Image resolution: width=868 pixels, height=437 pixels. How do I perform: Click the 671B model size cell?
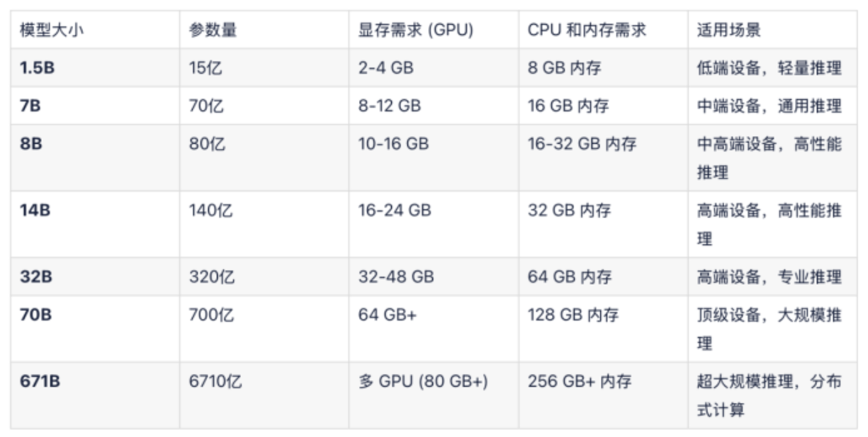40,381
